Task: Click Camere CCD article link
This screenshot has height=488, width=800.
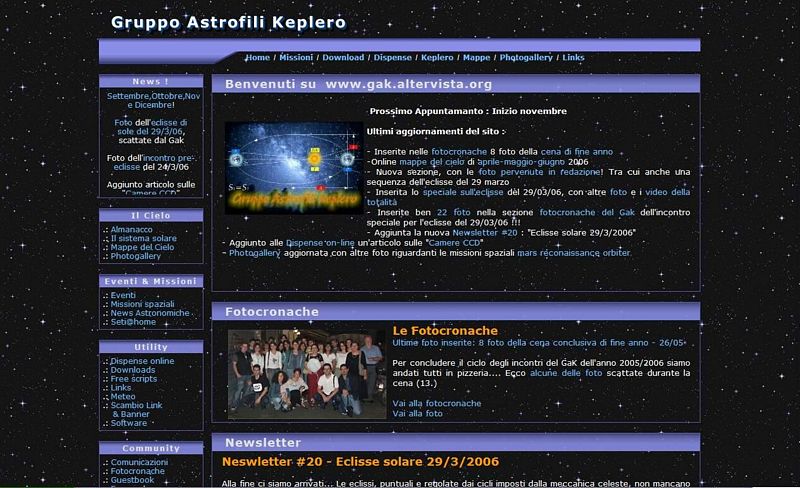Action: (454, 243)
